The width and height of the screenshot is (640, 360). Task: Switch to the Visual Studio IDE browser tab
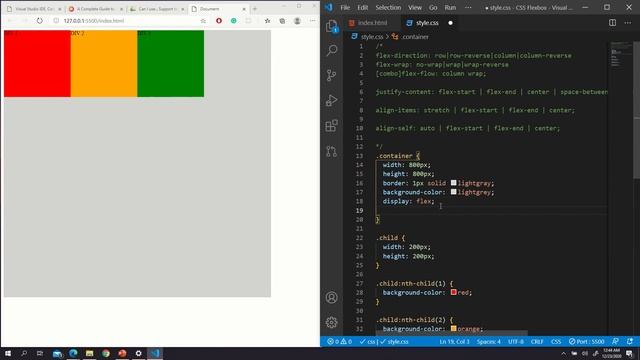tap(35, 9)
